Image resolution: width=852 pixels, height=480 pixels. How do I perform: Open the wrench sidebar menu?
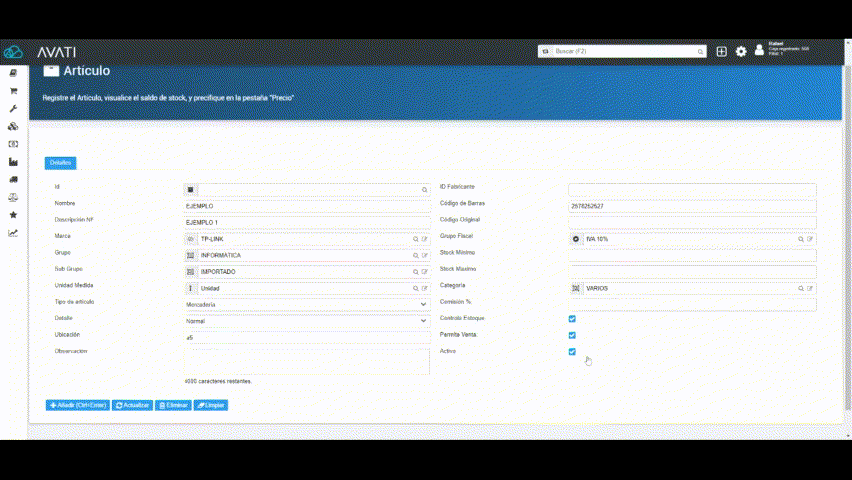(x=13, y=109)
